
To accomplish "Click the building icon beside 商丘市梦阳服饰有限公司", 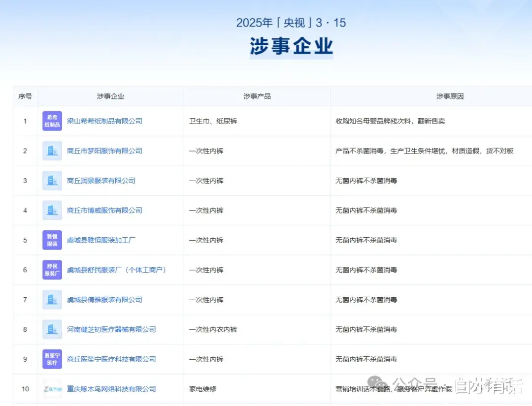I will pos(52,151).
